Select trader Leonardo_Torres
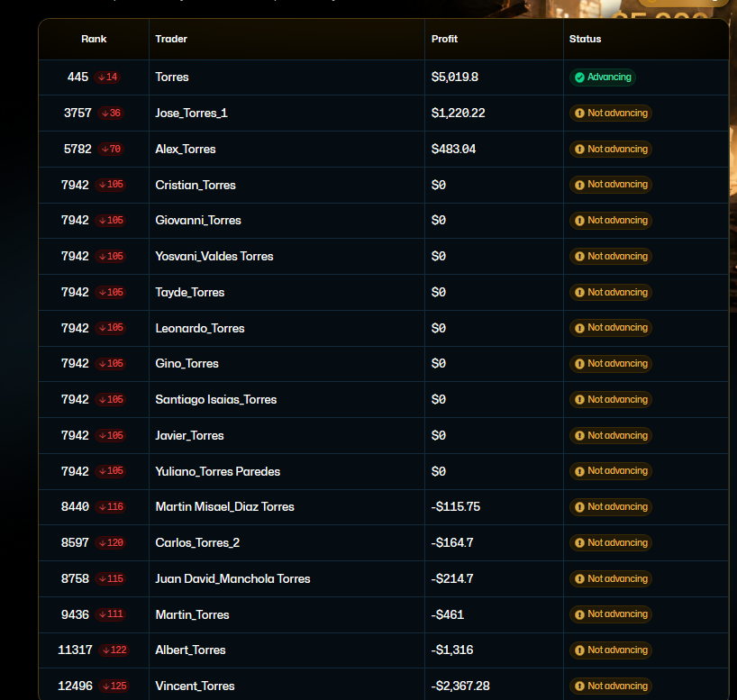This screenshot has width=737, height=700. [x=200, y=328]
